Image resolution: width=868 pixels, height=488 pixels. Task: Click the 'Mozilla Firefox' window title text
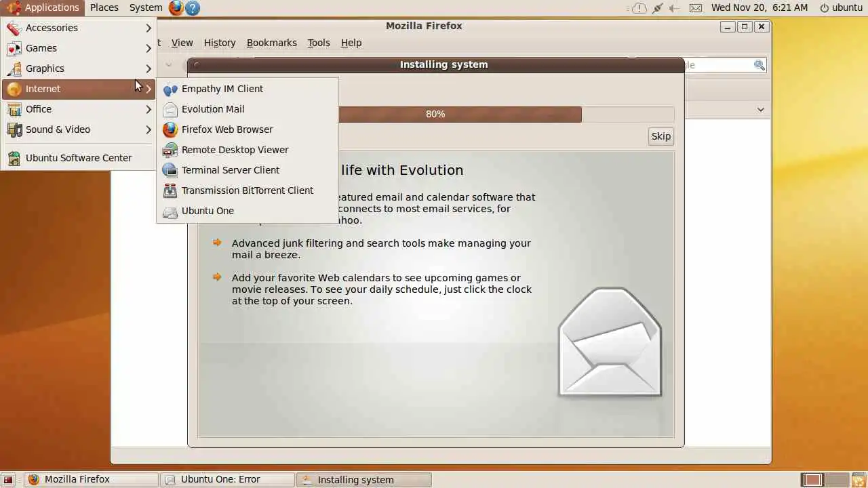[x=424, y=26]
